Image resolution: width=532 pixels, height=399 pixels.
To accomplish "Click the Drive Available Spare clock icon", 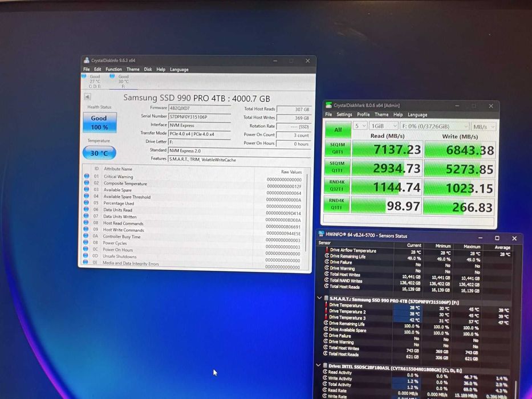I will (x=326, y=329).
